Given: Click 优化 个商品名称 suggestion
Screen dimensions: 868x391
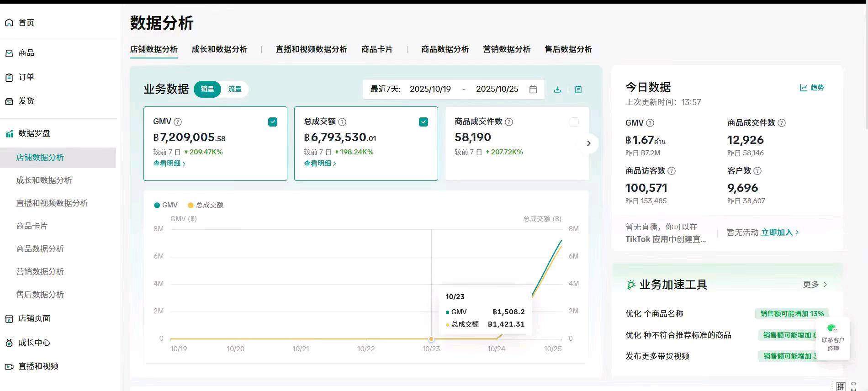Looking at the screenshot, I should [x=654, y=314].
